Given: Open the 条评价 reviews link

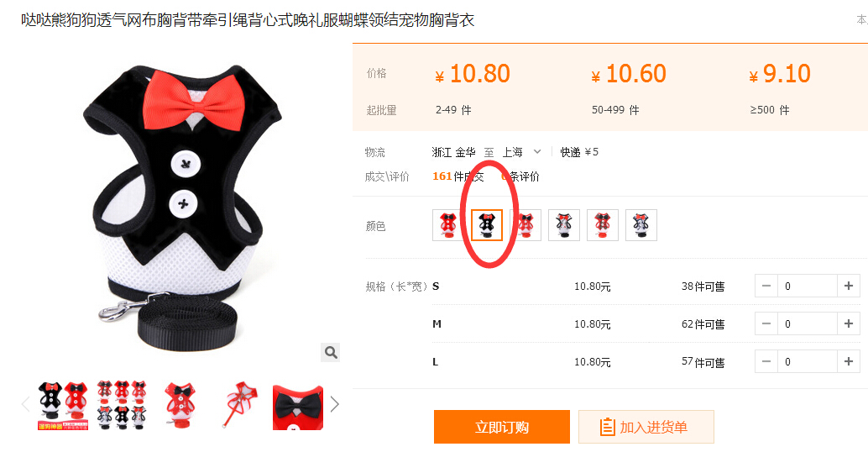Looking at the screenshot, I should point(520,176).
